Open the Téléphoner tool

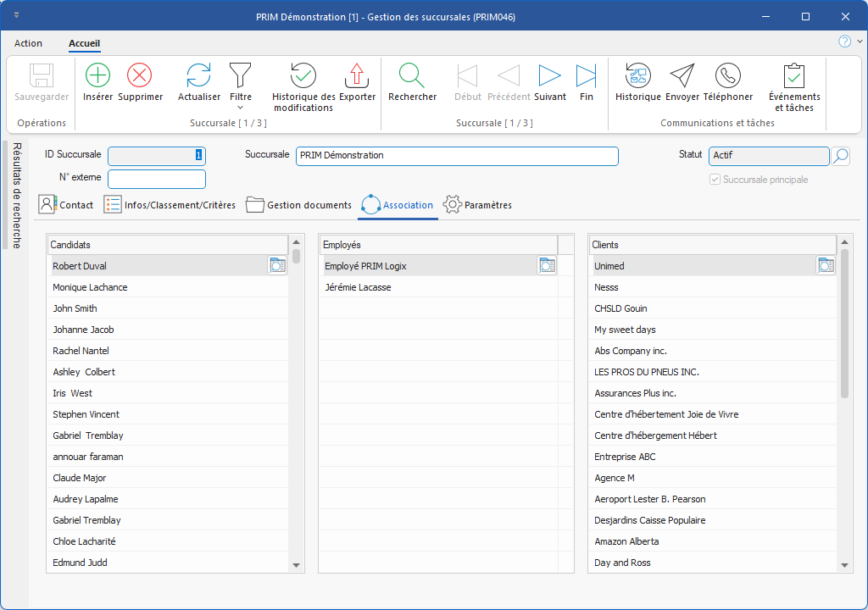tap(727, 76)
